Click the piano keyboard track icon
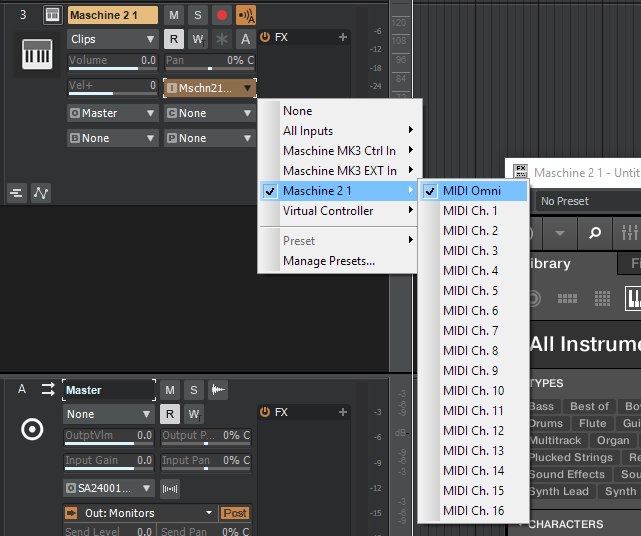Viewport: 641px width, 536px height. 37,54
